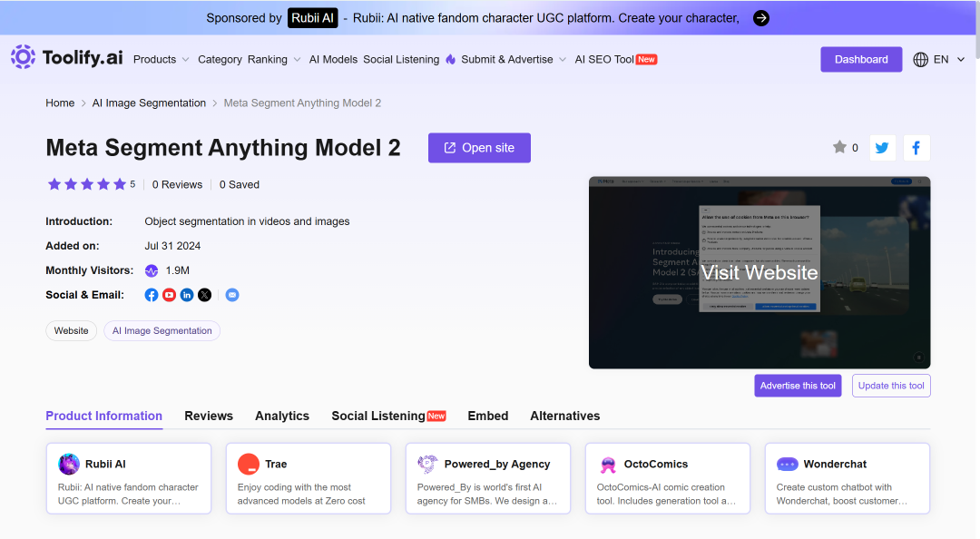Open the sponsored banner arrow icon
This screenshot has height=539, width=980.
tap(760, 18)
